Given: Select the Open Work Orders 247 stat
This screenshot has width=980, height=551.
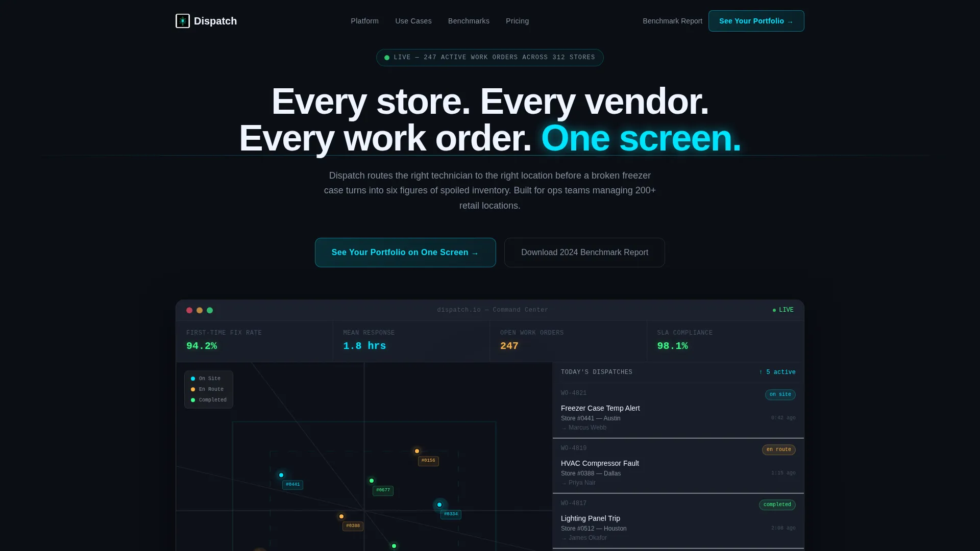Looking at the screenshot, I should coord(568,341).
